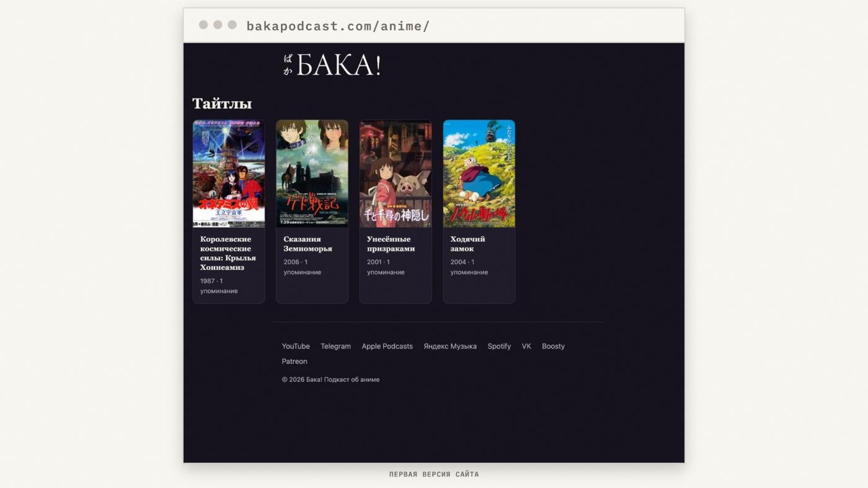Open the YouTube footer link

[x=296, y=346]
